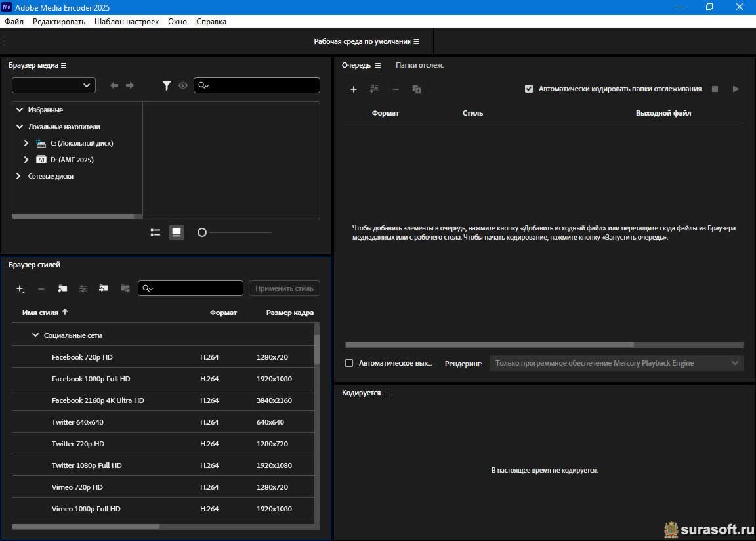Image resolution: width=756 pixels, height=541 pixels.
Task: Toggle auto-encode watch folders checkbox
Action: point(529,89)
